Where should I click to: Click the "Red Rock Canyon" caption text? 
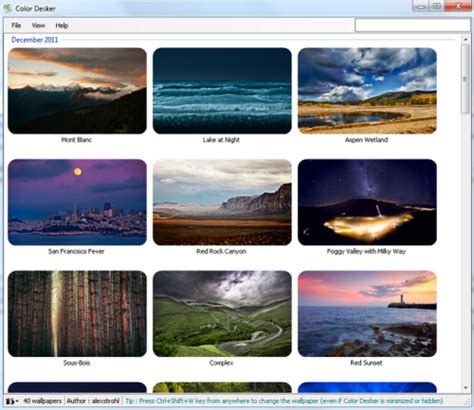point(221,251)
